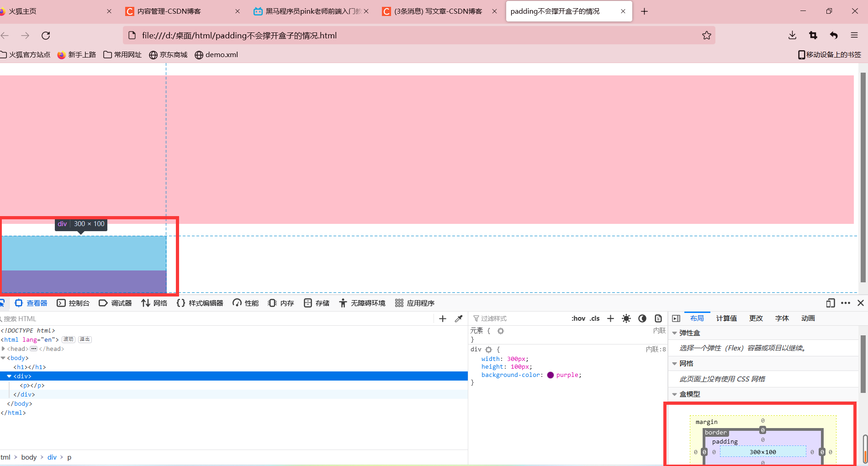Open the 应用程序 application tab
The image size is (868, 466).
coord(415,303)
